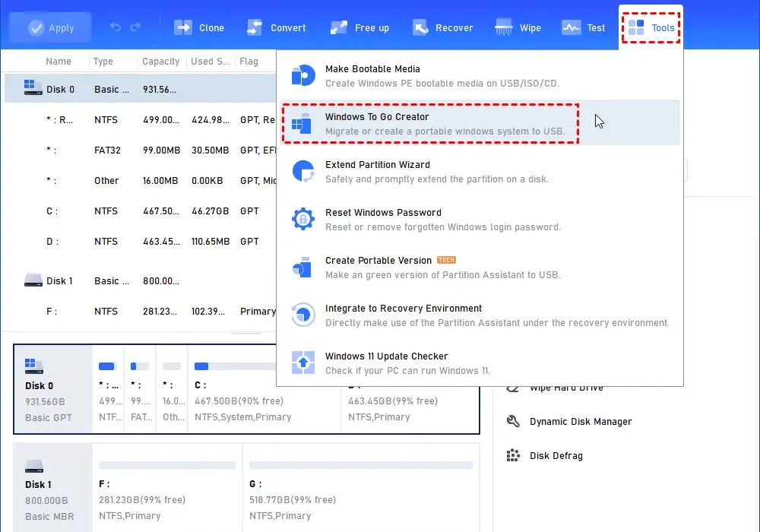Select the C: 467.50GB block in disk map
Image resolution: width=760 pixels, height=532 pixels.
click(x=265, y=390)
